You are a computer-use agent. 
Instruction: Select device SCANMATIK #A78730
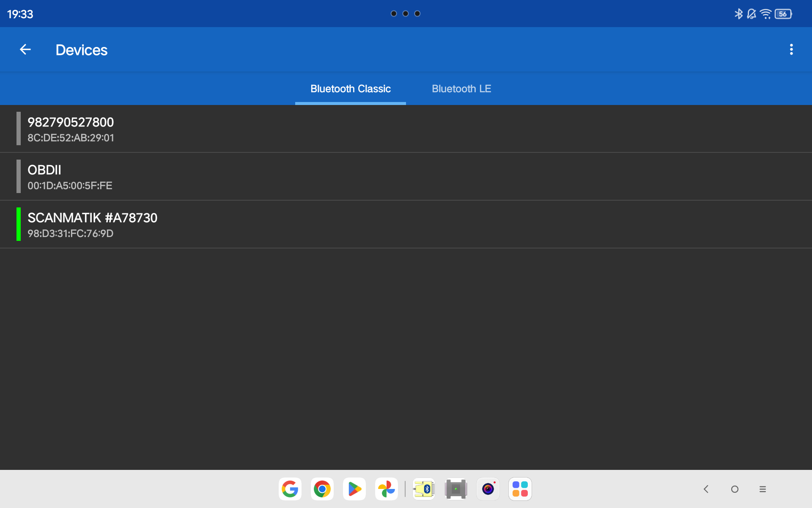(x=406, y=224)
